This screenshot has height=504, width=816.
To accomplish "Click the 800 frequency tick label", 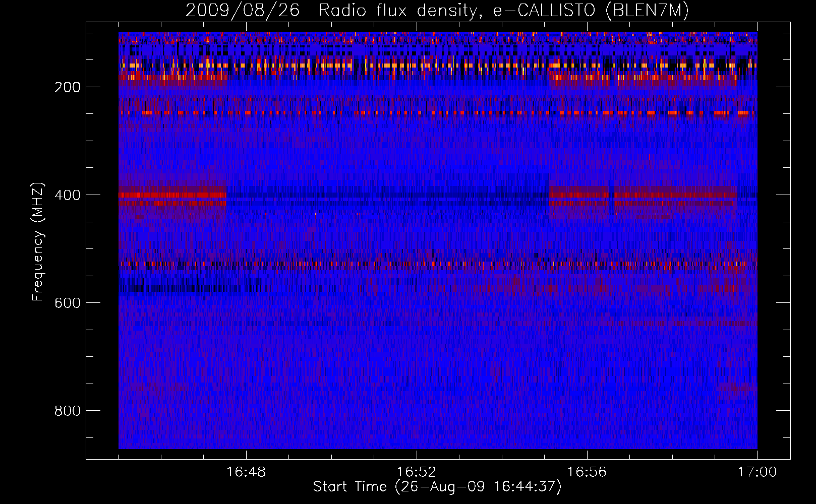I will 68,411.
